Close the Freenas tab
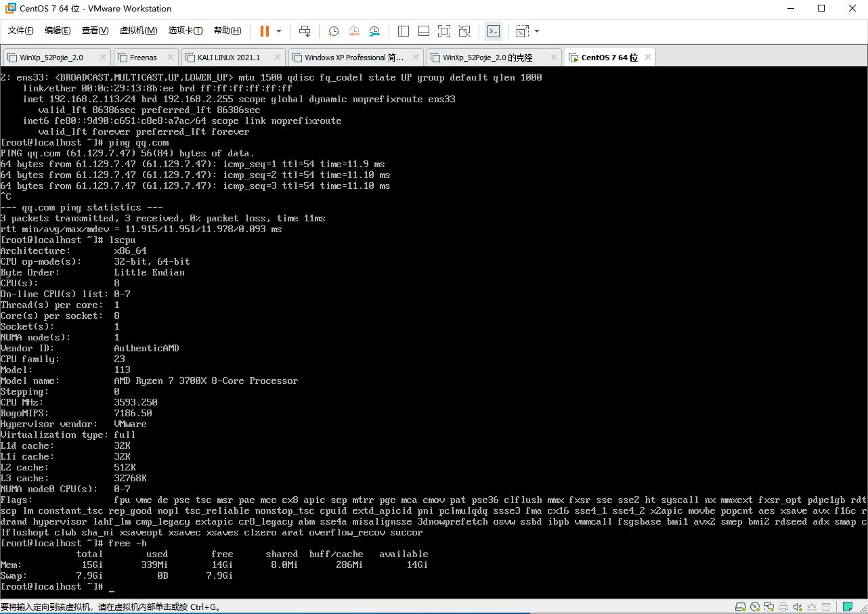Viewport: 868px width, 614px height. [x=170, y=57]
